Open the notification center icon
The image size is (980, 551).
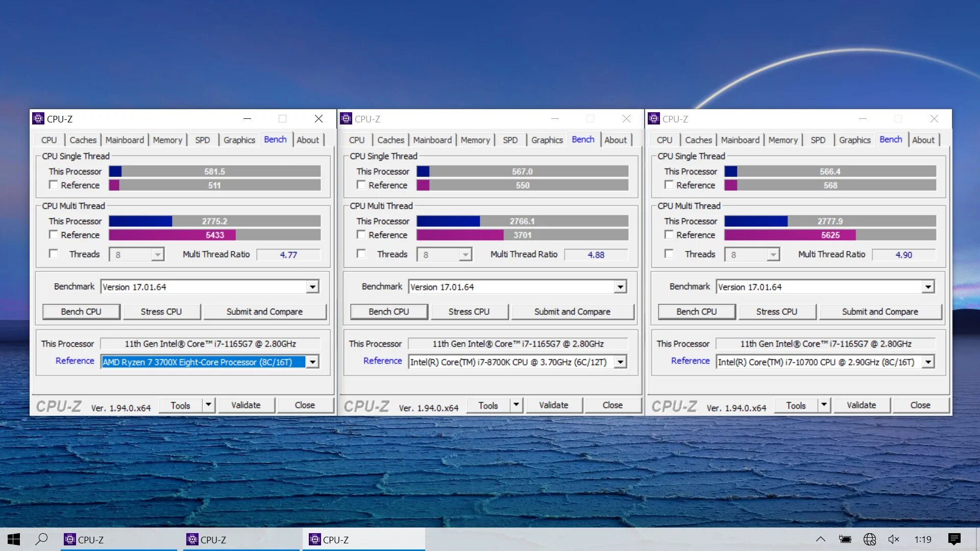[x=953, y=539]
